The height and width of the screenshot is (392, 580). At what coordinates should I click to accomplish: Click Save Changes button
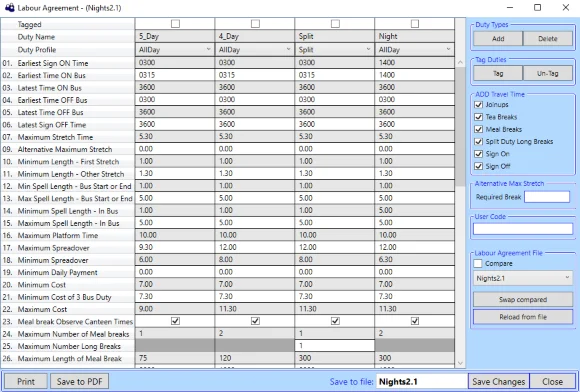click(x=499, y=381)
